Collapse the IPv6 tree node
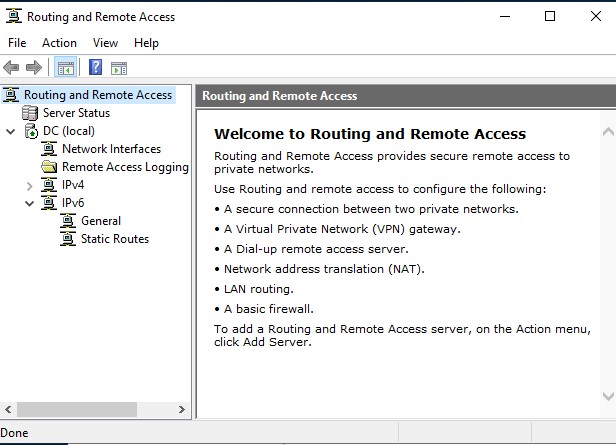Image resolution: width=616 pixels, height=445 pixels. click(29, 203)
